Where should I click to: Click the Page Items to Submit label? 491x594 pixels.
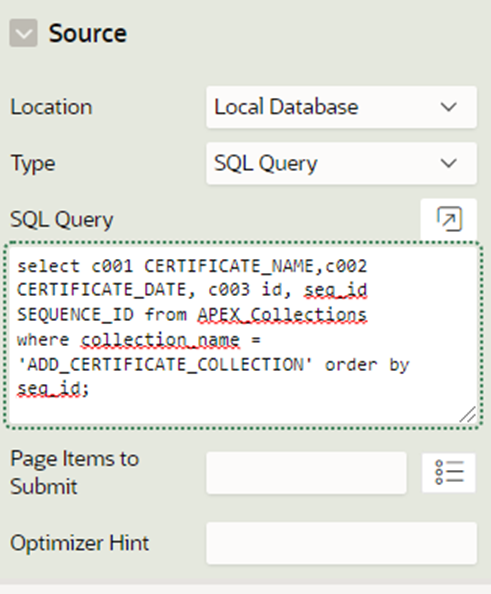coord(75,472)
